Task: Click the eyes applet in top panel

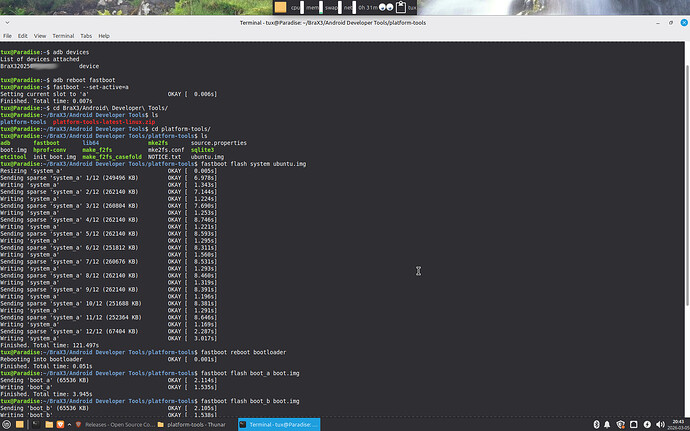Action: [x=385, y=7]
